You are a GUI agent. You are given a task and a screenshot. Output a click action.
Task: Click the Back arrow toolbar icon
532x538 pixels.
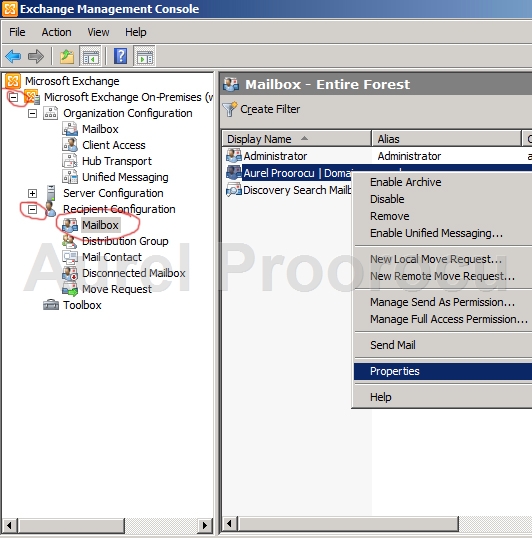point(13,56)
